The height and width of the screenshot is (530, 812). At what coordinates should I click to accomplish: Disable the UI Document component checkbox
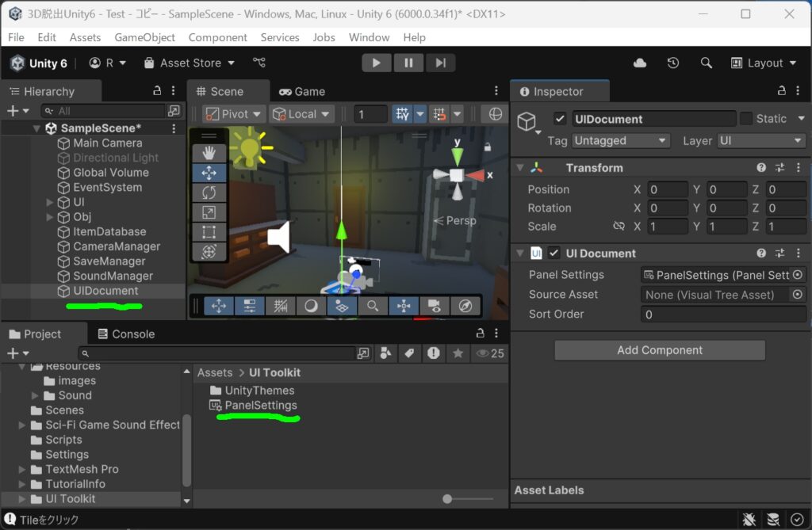(553, 253)
